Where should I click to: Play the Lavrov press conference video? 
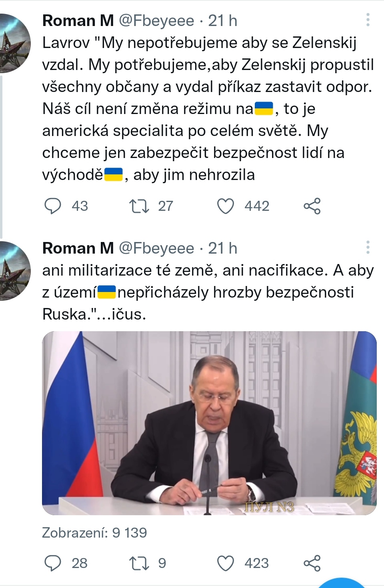click(x=209, y=423)
